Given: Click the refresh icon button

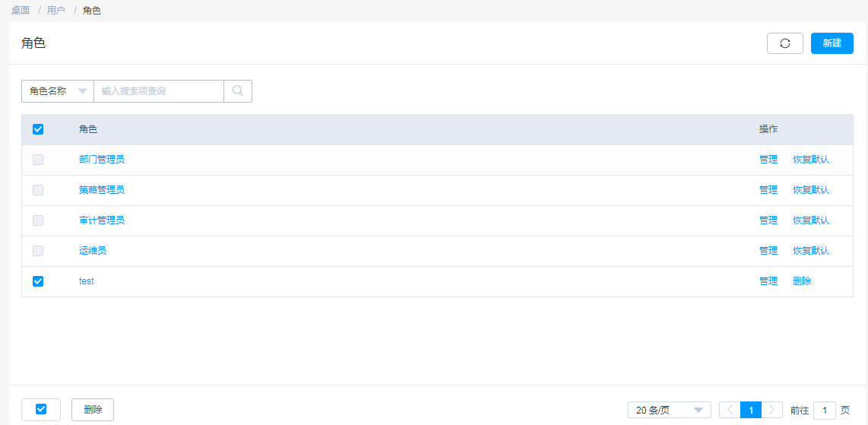Looking at the screenshot, I should coord(785,43).
